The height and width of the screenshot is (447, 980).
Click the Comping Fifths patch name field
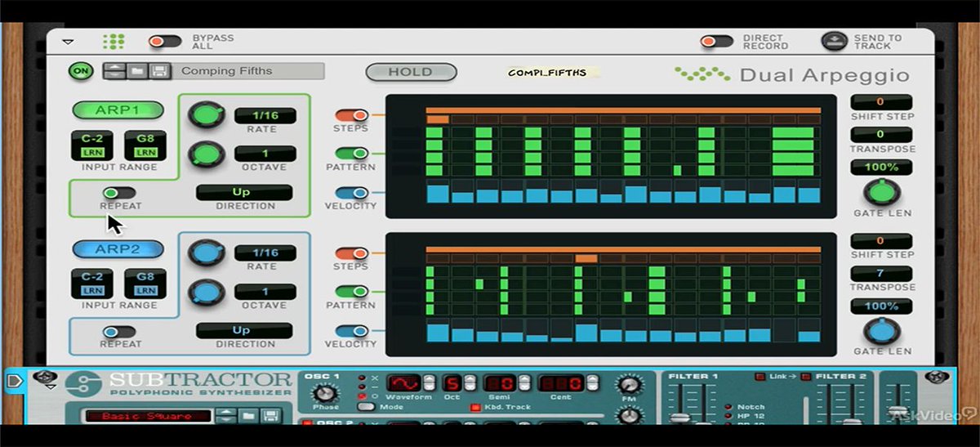(248, 71)
